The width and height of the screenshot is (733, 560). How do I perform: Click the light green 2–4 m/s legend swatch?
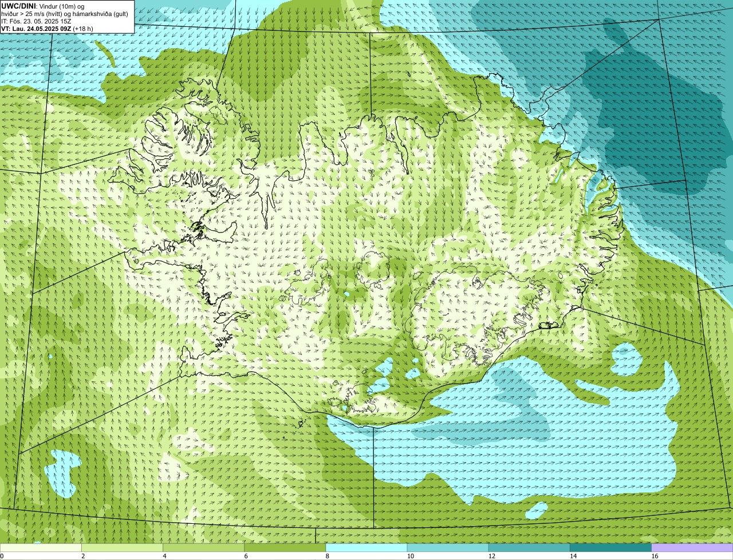click(x=122, y=547)
